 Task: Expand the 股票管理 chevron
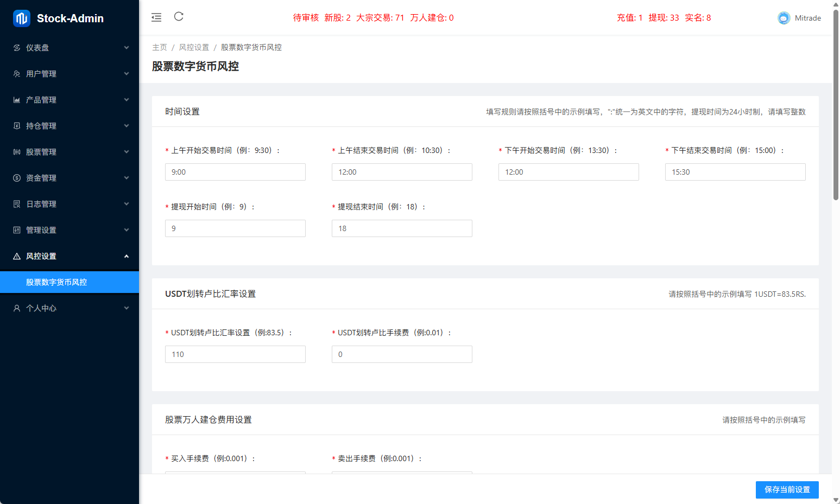point(127,152)
